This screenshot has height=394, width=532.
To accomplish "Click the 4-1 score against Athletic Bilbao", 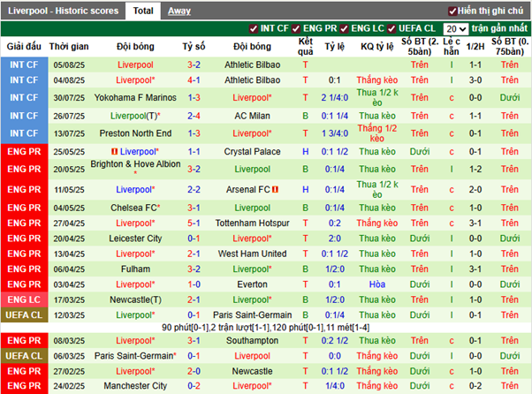I will coord(194,80).
